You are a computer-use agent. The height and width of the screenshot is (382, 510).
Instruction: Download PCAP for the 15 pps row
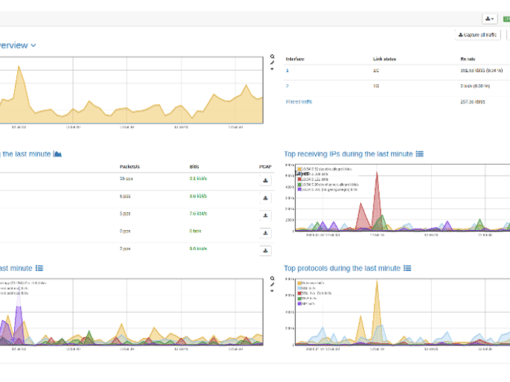(265, 180)
